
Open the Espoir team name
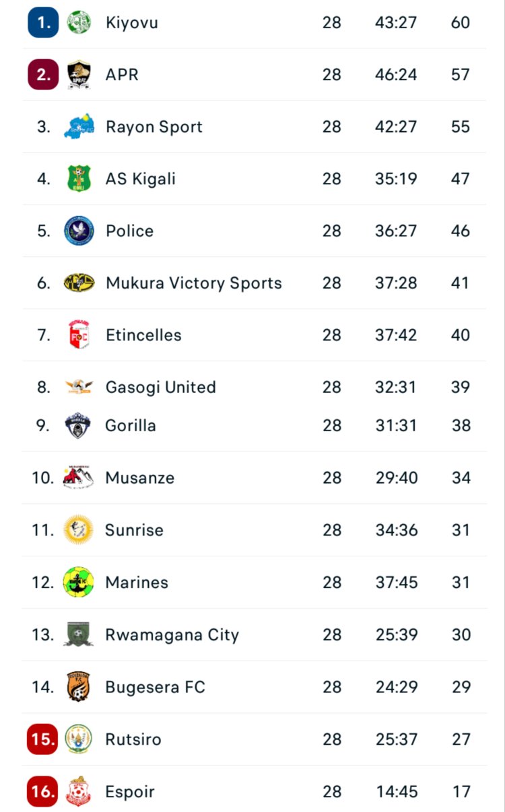[130, 792]
